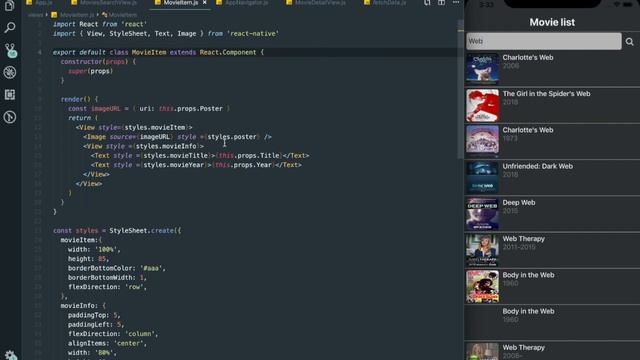Open the Manage settings gear
This screenshot has height=360, width=640.
(10, 355)
